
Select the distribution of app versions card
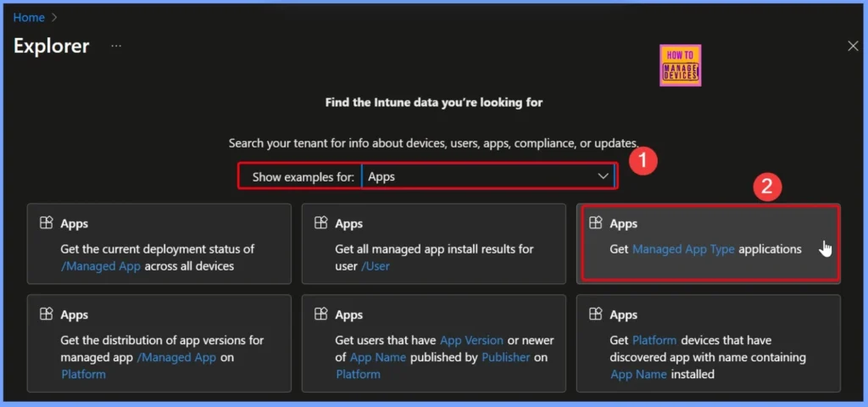pyautogui.click(x=159, y=343)
